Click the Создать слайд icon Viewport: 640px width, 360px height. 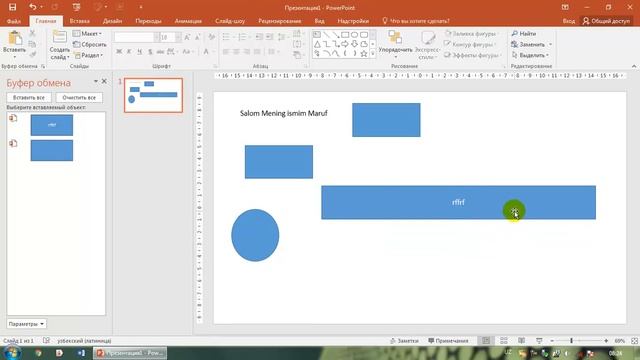click(60, 37)
